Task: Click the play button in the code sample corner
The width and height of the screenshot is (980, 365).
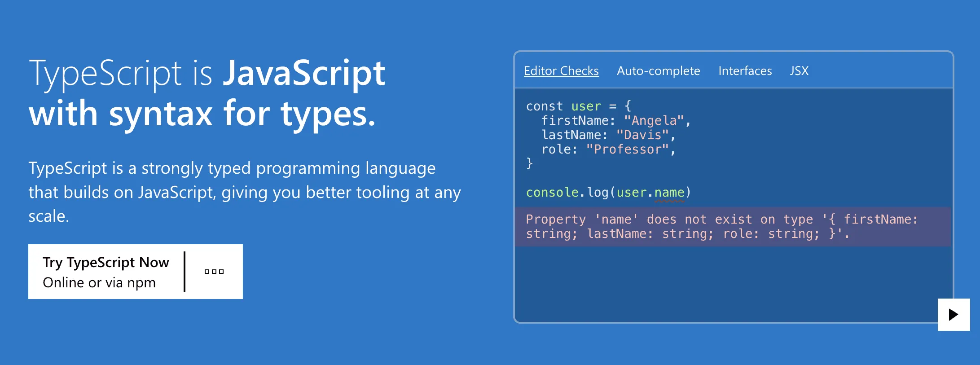Action: pyautogui.click(x=954, y=314)
